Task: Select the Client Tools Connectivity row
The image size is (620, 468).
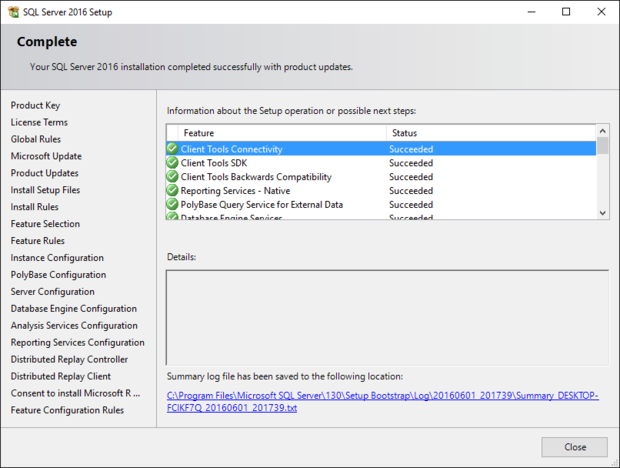Action: [x=381, y=149]
